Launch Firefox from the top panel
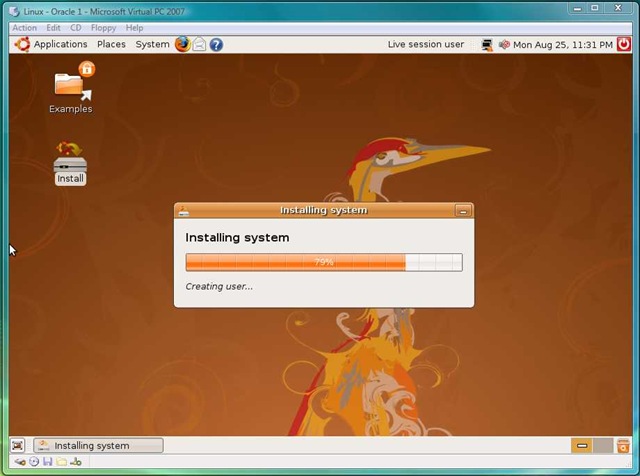The height and width of the screenshot is (476, 640). coord(182,44)
